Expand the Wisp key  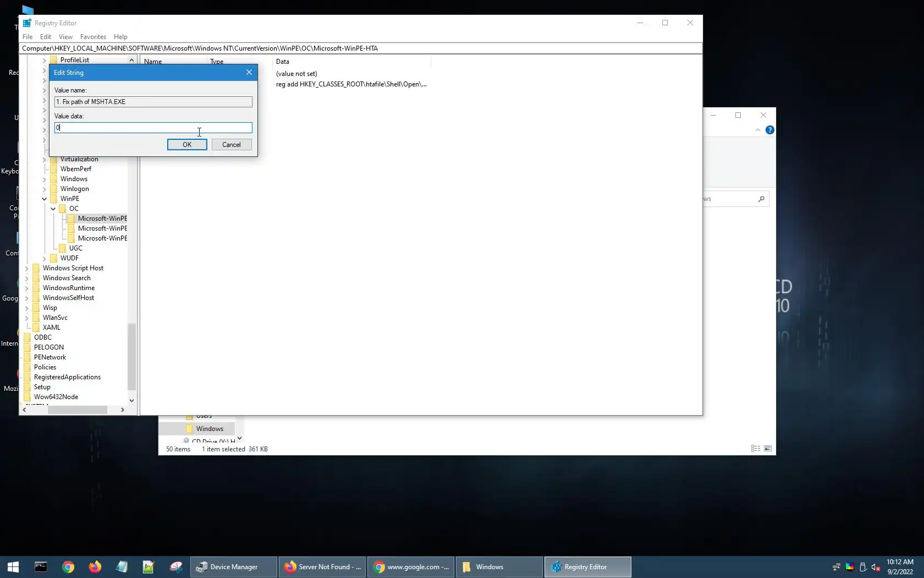click(27, 308)
